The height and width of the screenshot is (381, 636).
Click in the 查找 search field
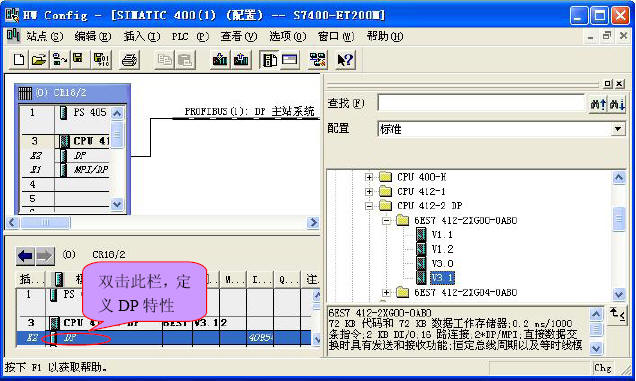481,103
